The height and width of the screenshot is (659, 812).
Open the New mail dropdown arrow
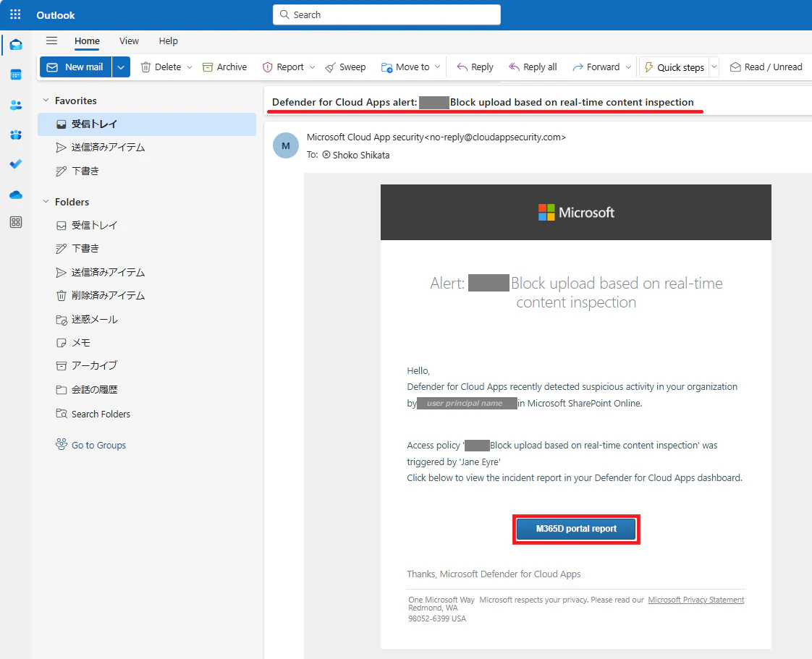(121, 67)
